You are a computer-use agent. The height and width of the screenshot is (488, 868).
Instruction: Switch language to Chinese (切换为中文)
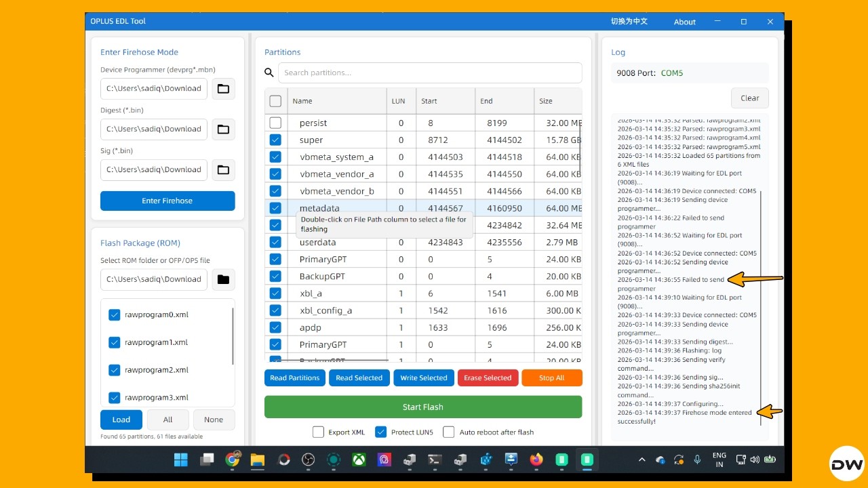pyautogui.click(x=629, y=22)
